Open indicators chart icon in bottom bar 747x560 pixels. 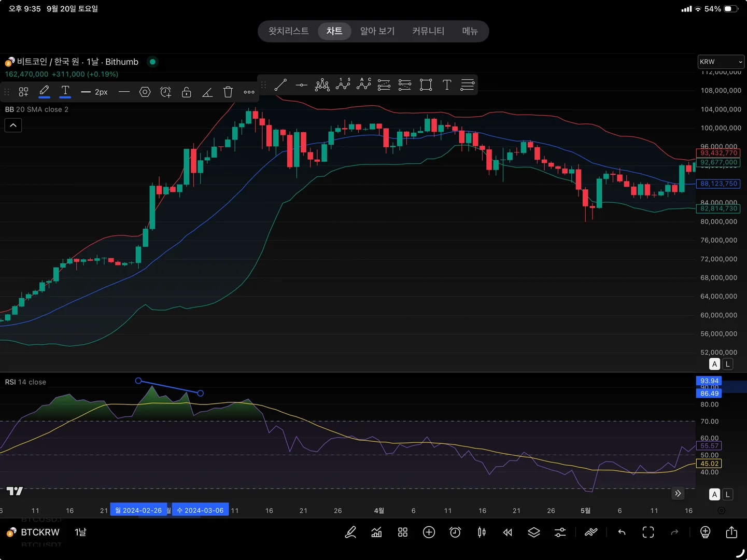click(377, 532)
